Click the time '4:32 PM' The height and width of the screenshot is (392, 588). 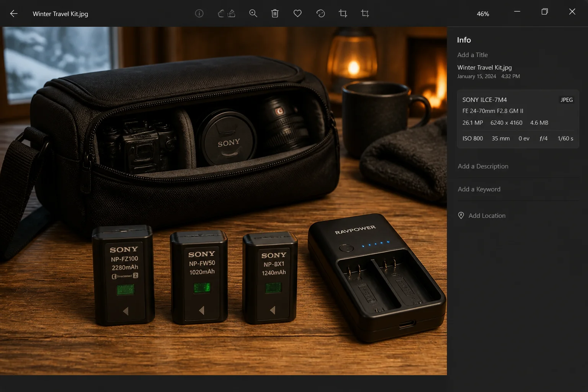pyautogui.click(x=510, y=76)
